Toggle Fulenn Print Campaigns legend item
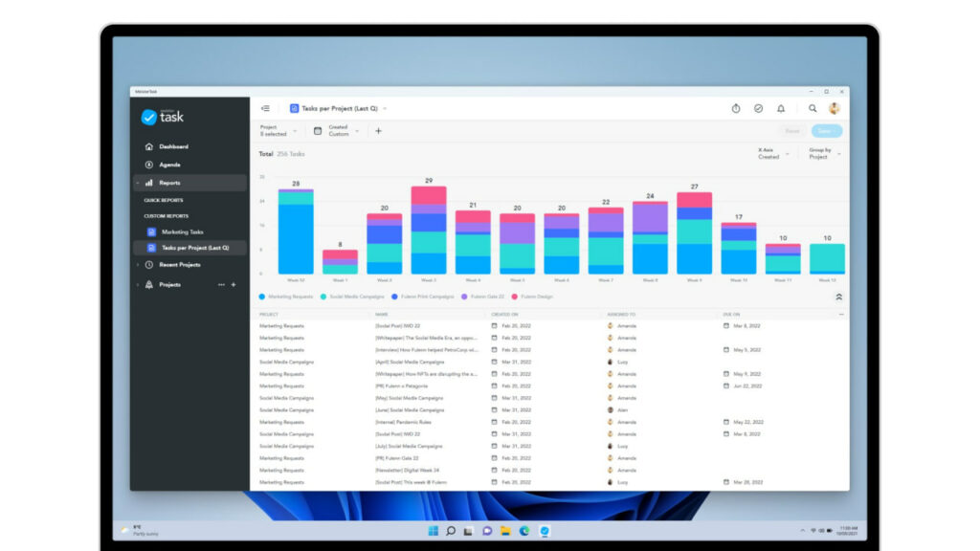The image size is (980, 551). pyautogui.click(x=422, y=297)
